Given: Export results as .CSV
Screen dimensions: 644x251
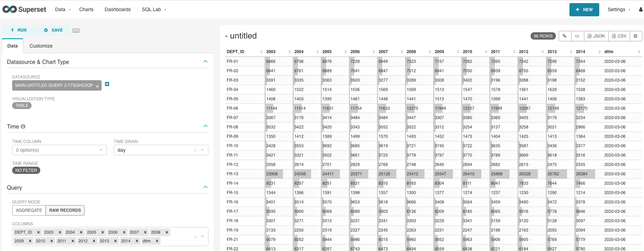Looking at the screenshot, I should 619,36.
